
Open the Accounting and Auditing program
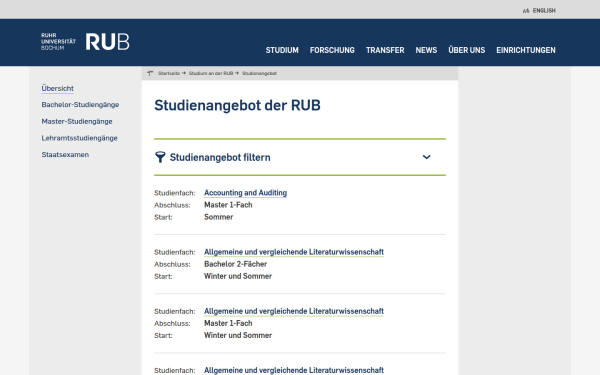[245, 193]
